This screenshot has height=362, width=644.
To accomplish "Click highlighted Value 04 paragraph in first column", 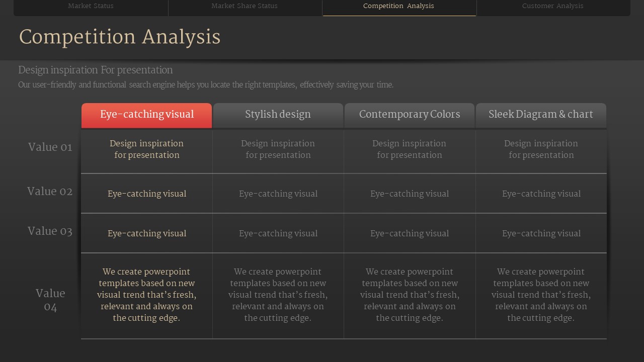I will [146, 295].
